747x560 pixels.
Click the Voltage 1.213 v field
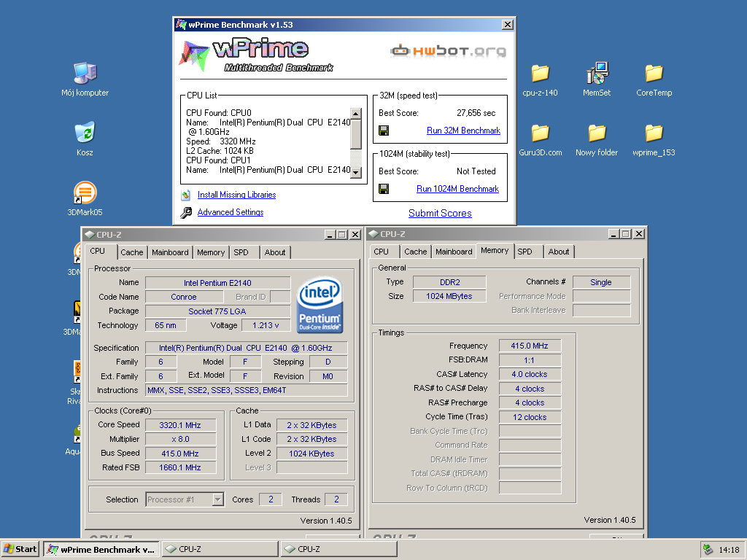click(266, 325)
